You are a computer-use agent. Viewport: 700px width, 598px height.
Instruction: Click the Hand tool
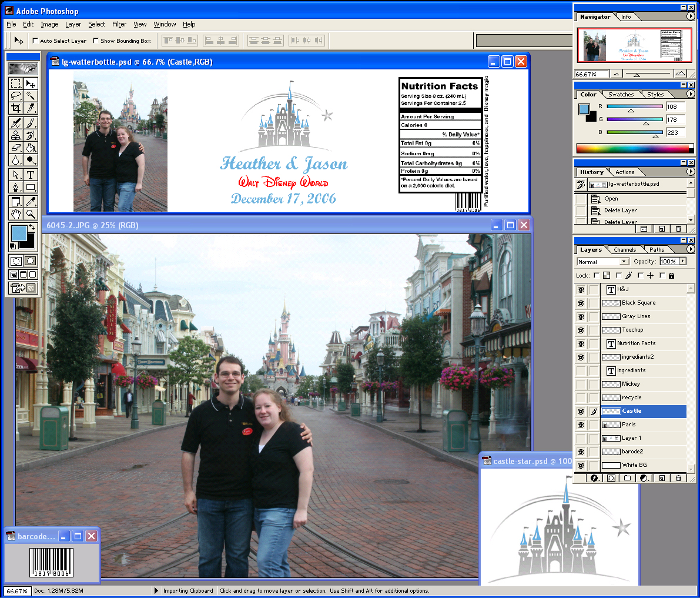coord(16,214)
